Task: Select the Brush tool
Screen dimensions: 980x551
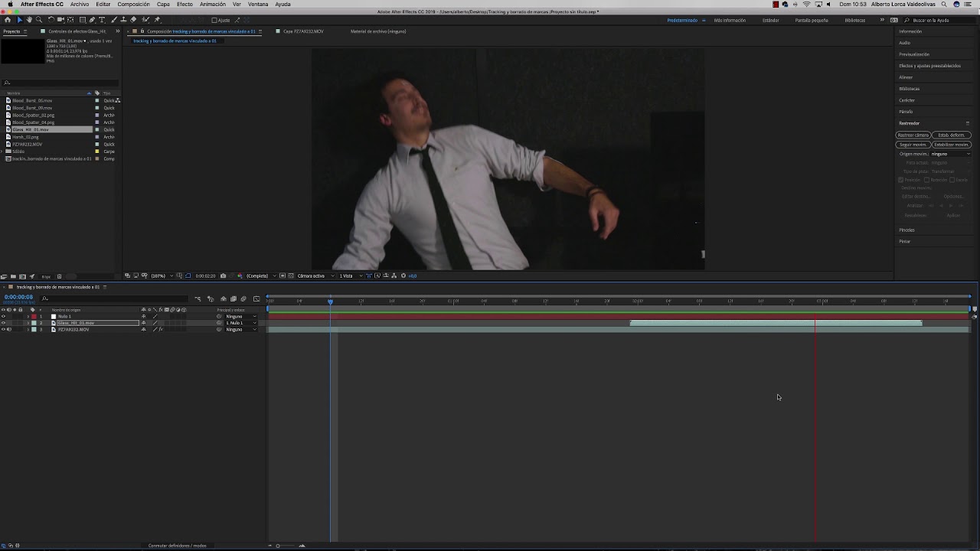Action: coord(114,20)
